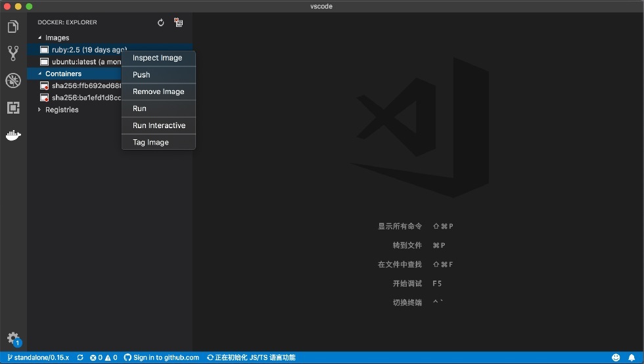This screenshot has width=644, height=364.
Task: Click the system prune icon
Action: [x=178, y=22]
